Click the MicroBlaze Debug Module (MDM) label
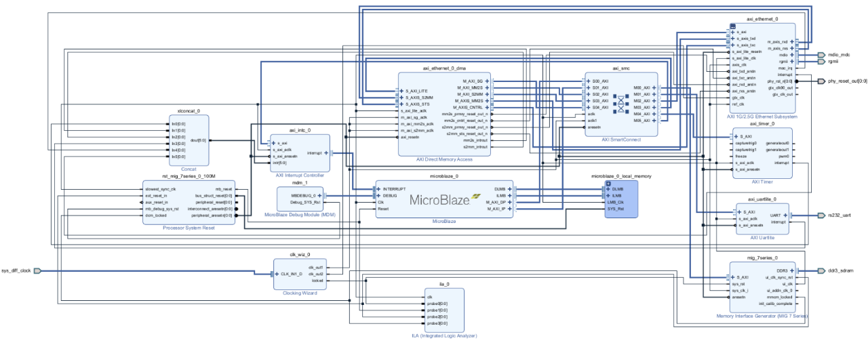 pyautogui.click(x=299, y=215)
